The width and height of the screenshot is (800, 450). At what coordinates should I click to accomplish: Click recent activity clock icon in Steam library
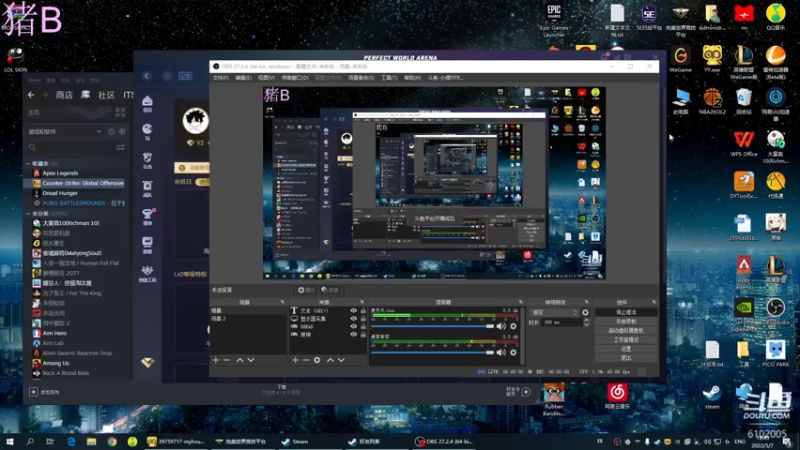111,132
